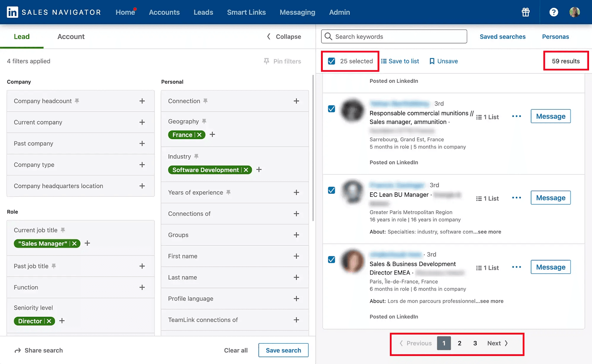
Task: Click the Unsave bookmark icon
Action: click(432, 61)
